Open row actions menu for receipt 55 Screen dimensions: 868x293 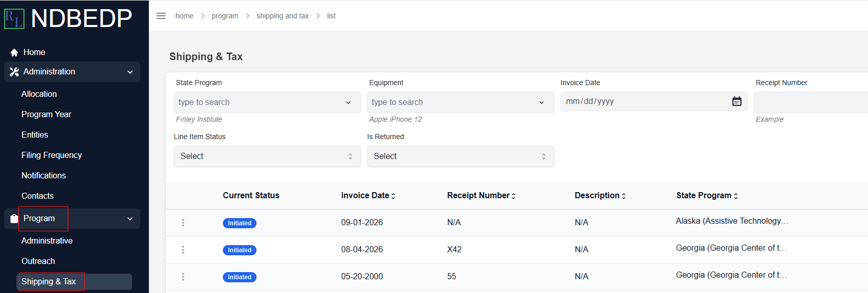tap(183, 277)
